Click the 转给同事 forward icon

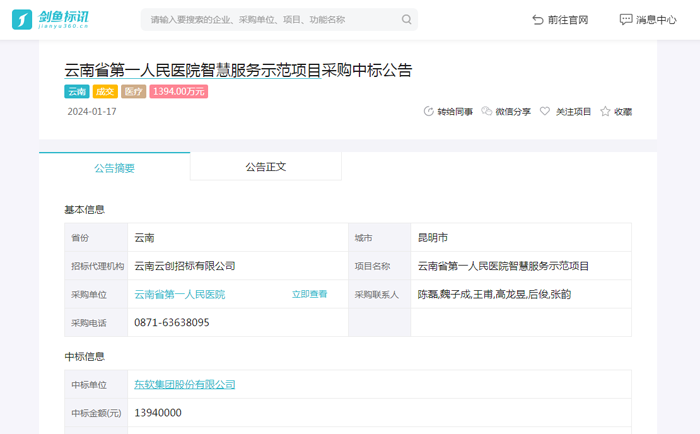[x=429, y=112]
